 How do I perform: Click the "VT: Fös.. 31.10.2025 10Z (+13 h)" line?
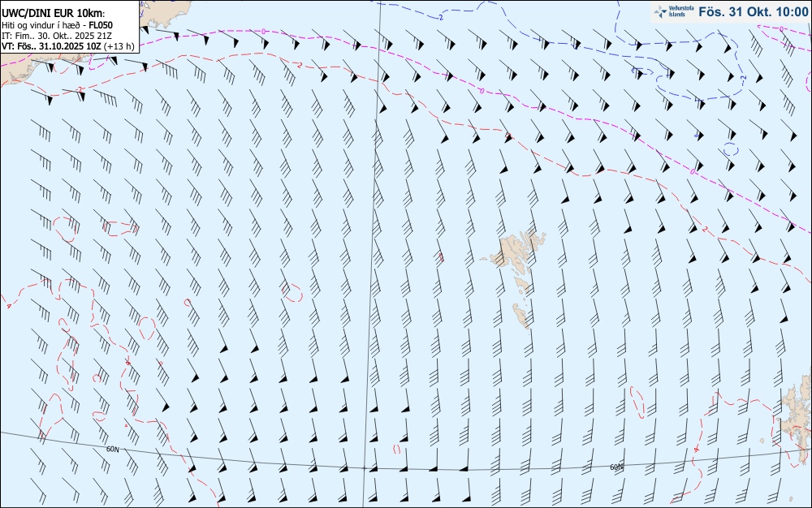pos(68,46)
